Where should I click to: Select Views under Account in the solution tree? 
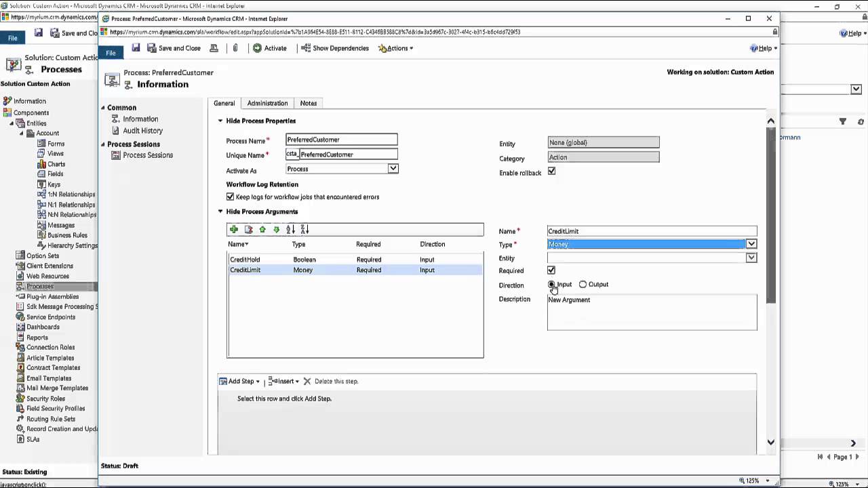click(x=56, y=154)
